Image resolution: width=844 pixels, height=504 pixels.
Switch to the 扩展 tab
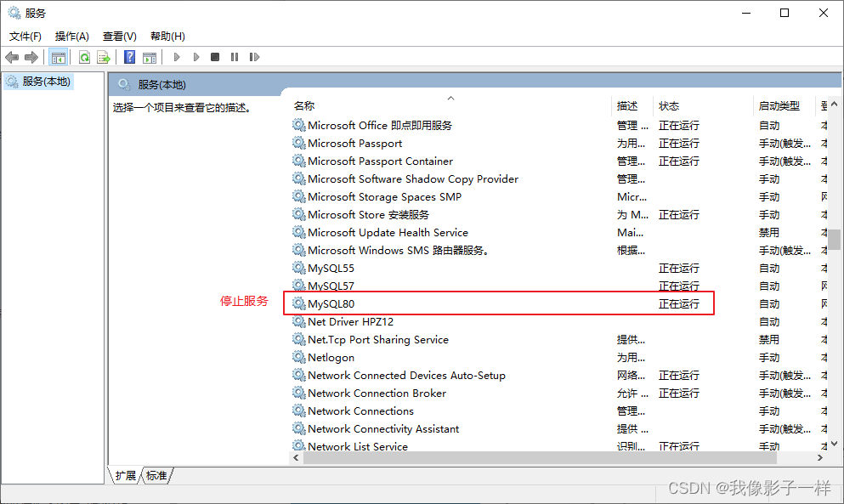tap(126, 475)
